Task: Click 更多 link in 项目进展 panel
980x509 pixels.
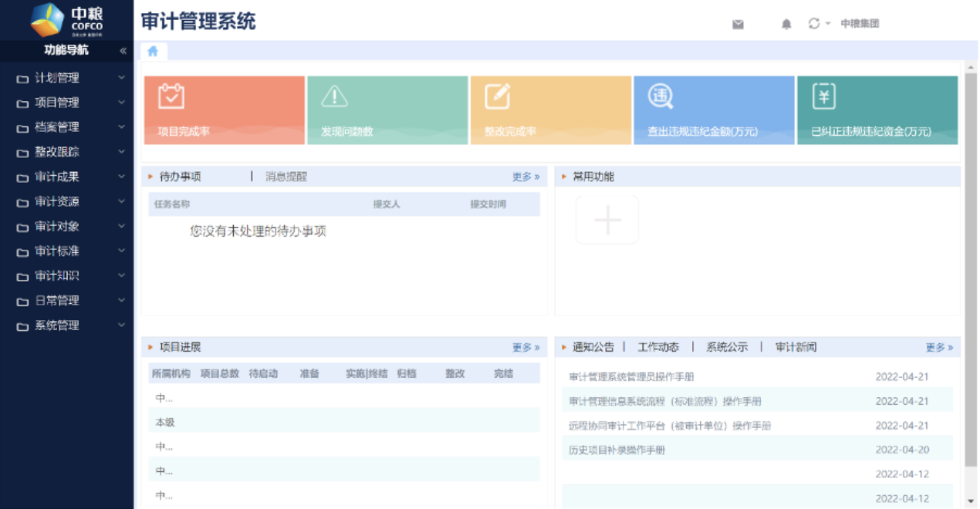Action: point(525,347)
